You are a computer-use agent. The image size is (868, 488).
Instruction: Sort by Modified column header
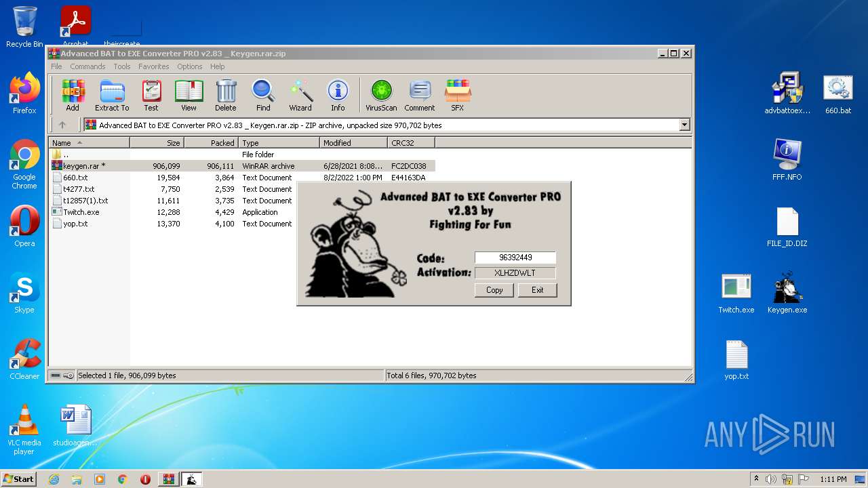pos(354,143)
